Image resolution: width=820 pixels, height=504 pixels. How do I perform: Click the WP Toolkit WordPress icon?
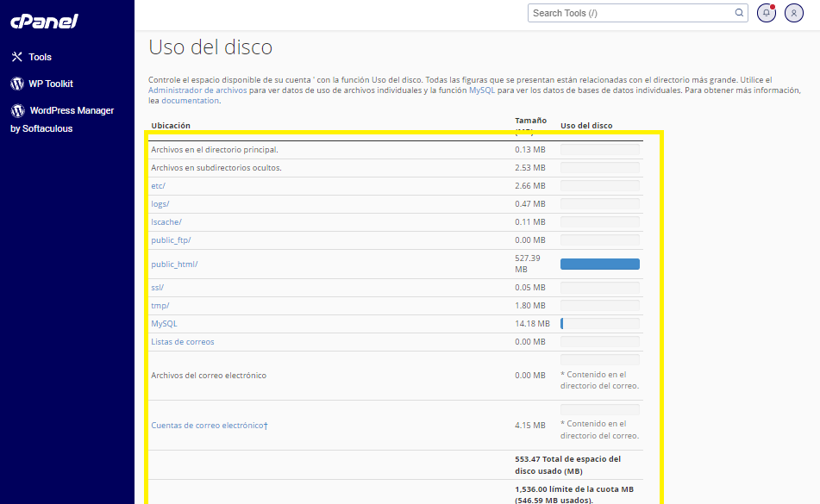coord(16,84)
